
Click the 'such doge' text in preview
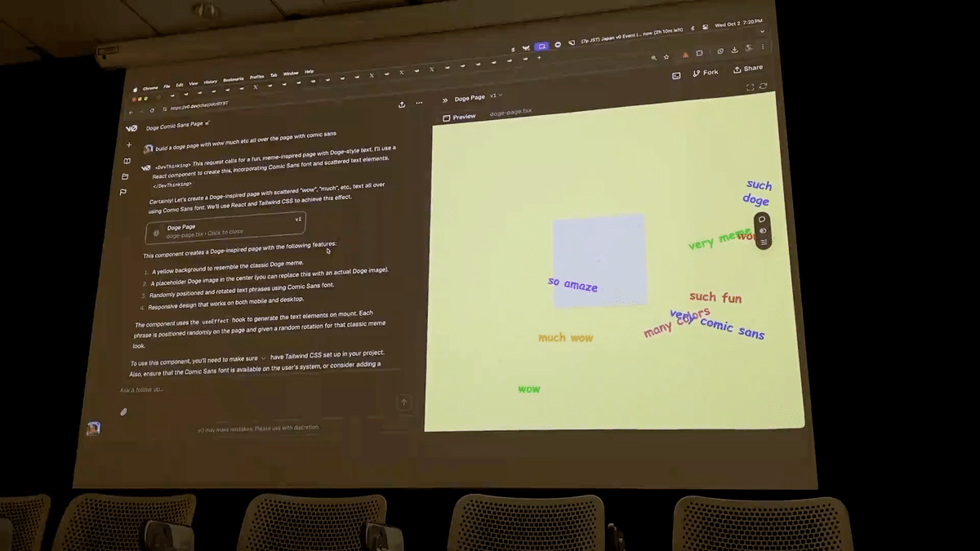(758, 193)
